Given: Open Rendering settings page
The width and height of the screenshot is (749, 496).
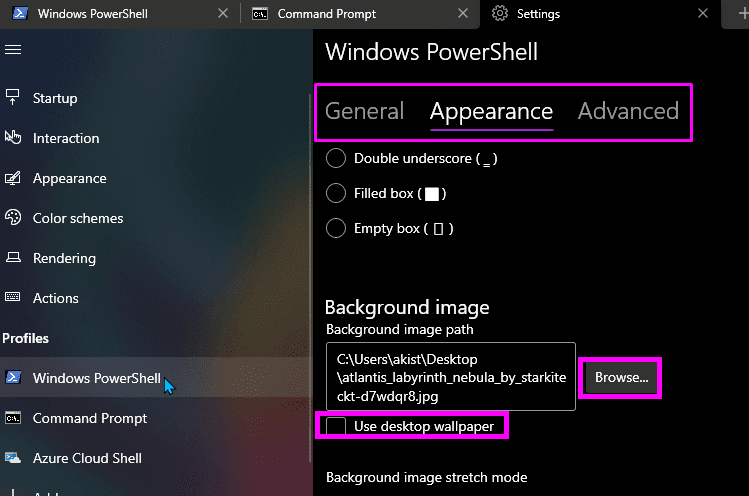Looking at the screenshot, I should (x=155, y=258).
